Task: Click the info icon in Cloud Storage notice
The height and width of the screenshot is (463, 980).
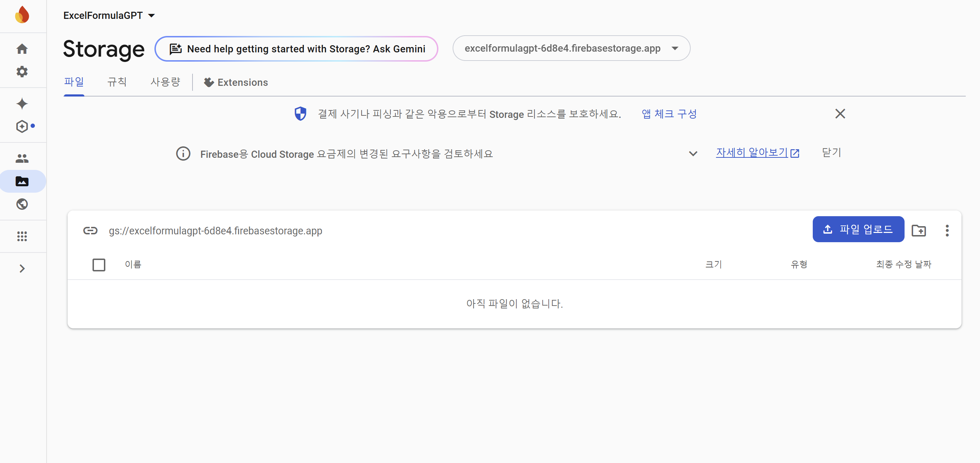Action: point(183,154)
